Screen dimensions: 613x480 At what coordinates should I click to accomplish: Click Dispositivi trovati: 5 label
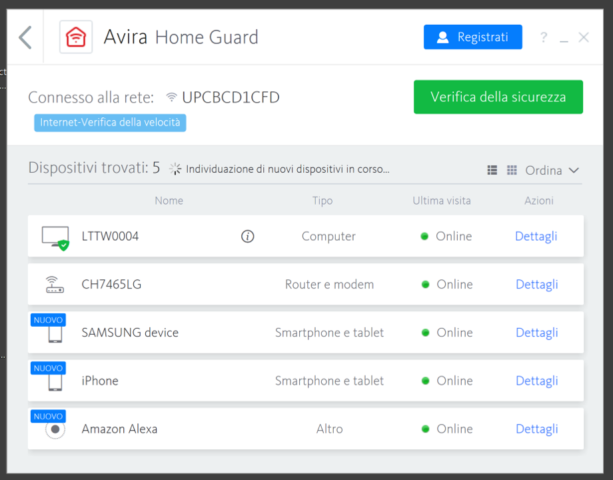click(x=94, y=168)
